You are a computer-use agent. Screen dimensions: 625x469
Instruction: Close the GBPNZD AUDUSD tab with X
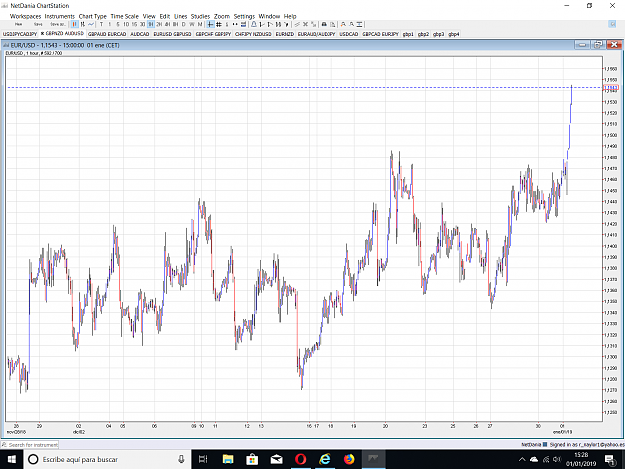(x=42, y=33)
